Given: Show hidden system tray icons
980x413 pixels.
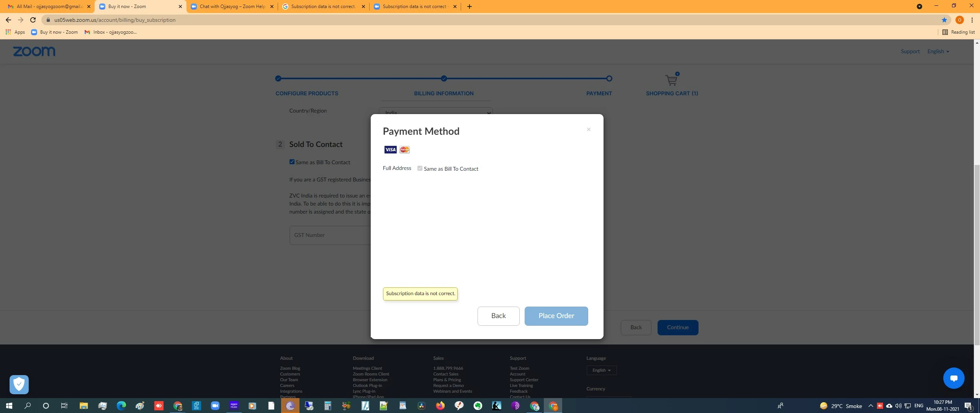Looking at the screenshot, I should click(870, 406).
